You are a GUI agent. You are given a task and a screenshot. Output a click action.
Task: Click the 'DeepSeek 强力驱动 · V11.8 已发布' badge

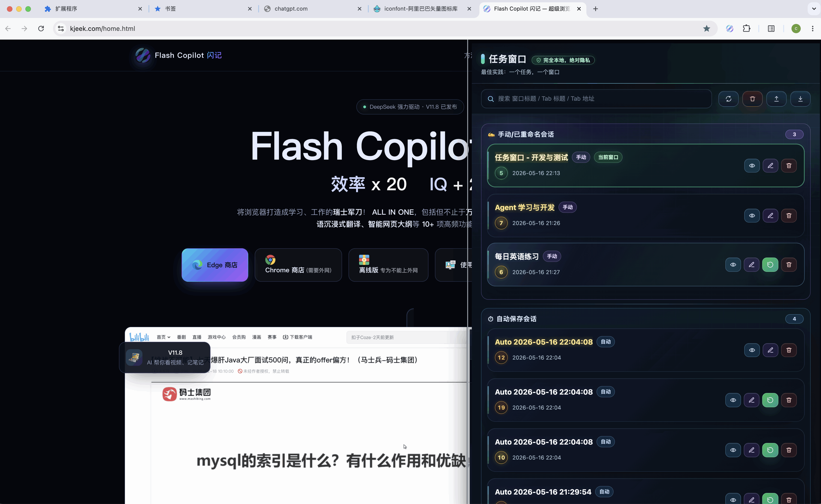pos(410,107)
